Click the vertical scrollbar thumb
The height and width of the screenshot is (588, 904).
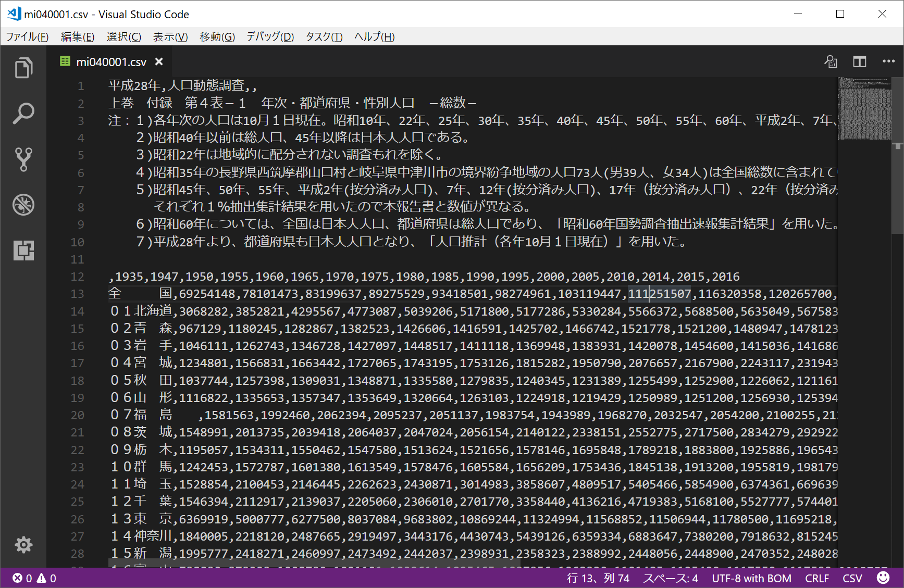coord(897,155)
